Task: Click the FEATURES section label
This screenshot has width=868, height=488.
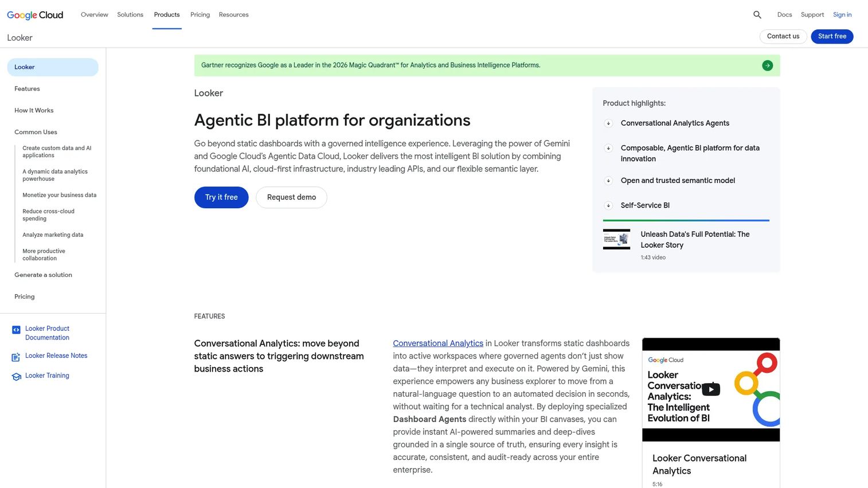Action: [x=209, y=317]
